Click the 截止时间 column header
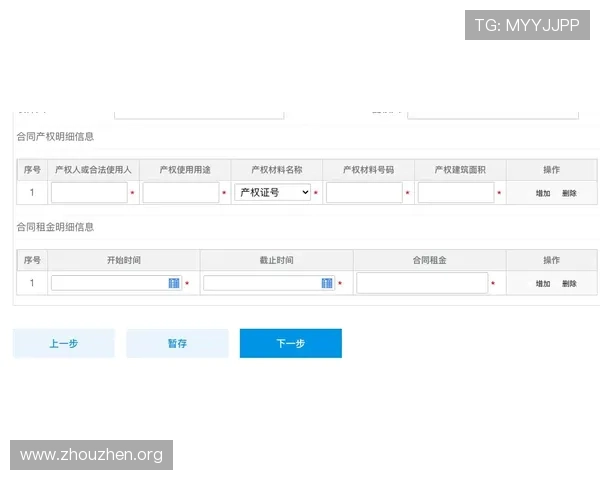 pos(276,260)
